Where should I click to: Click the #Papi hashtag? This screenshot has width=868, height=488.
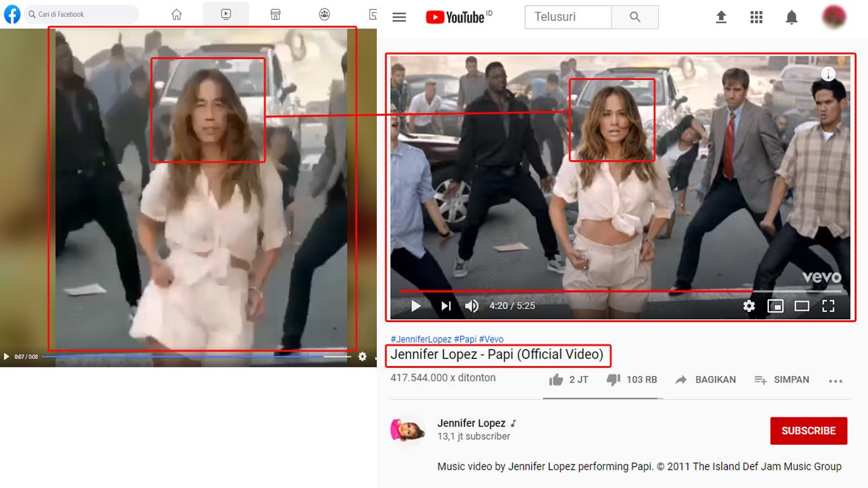point(465,339)
